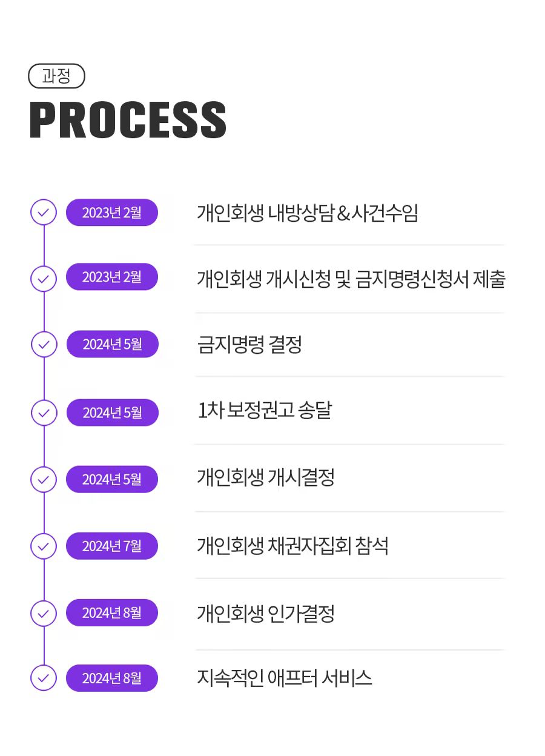Image resolution: width=545 pixels, height=756 pixels.
Task: Click the check circle next to 금지명령신청서 제출 step
Action: (x=44, y=279)
